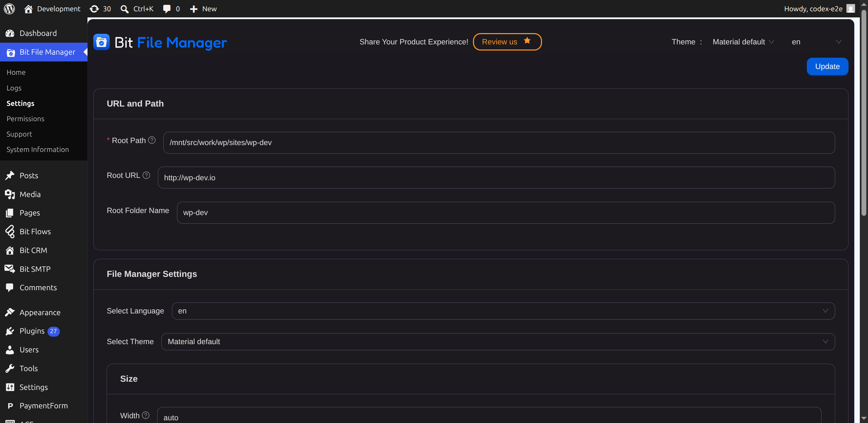Click the URL and Path heading
This screenshot has width=868, height=423.
coord(135,104)
